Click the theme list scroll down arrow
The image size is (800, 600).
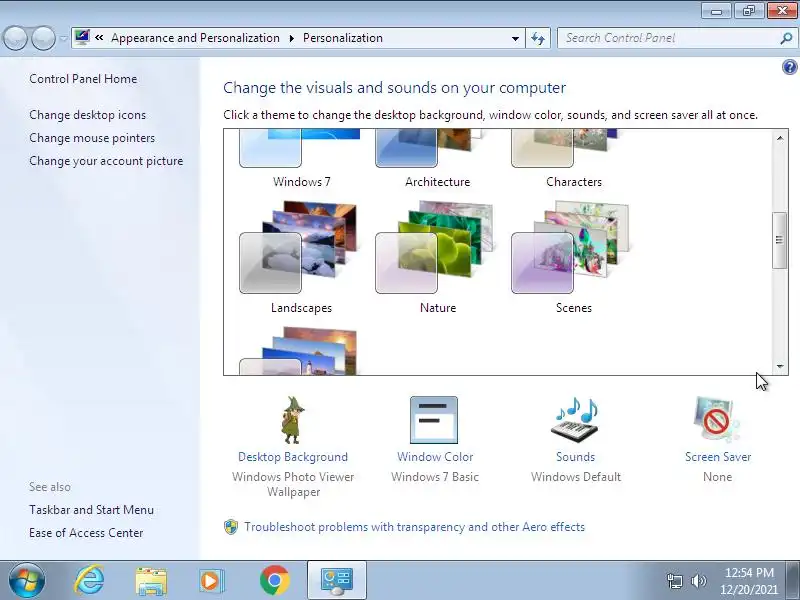[x=780, y=366]
